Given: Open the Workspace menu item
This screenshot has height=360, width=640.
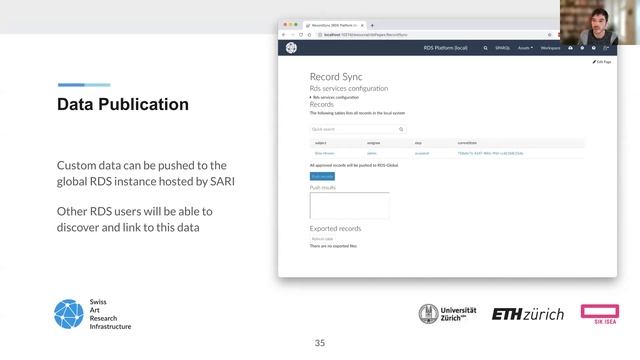Looking at the screenshot, I should [550, 48].
